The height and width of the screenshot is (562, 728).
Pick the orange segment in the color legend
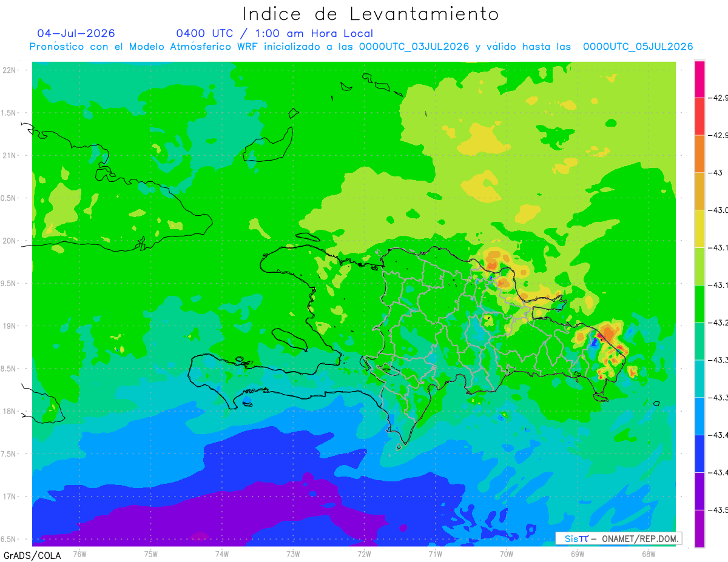(699, 154)
